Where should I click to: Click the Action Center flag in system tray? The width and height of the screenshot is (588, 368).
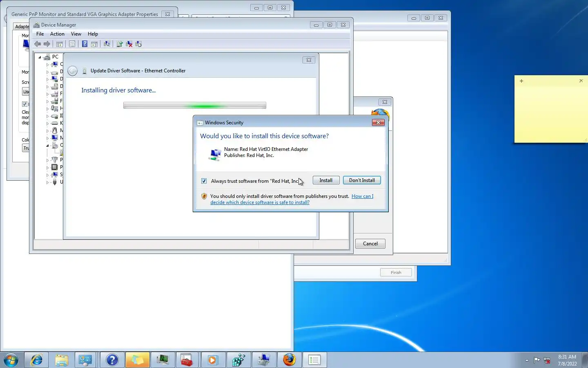pos(537,360)
